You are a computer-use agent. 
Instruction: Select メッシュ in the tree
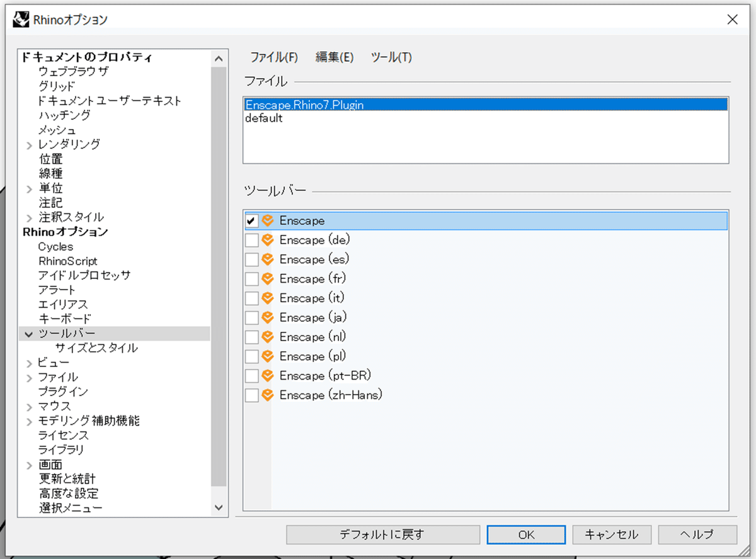(57, 130)
